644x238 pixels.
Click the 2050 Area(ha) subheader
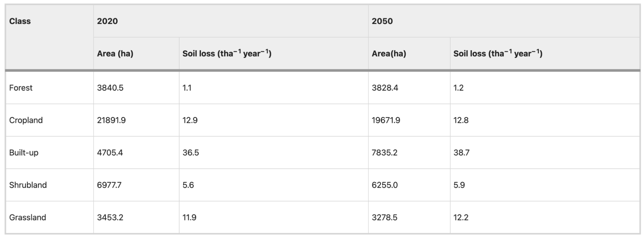[389, 54]
